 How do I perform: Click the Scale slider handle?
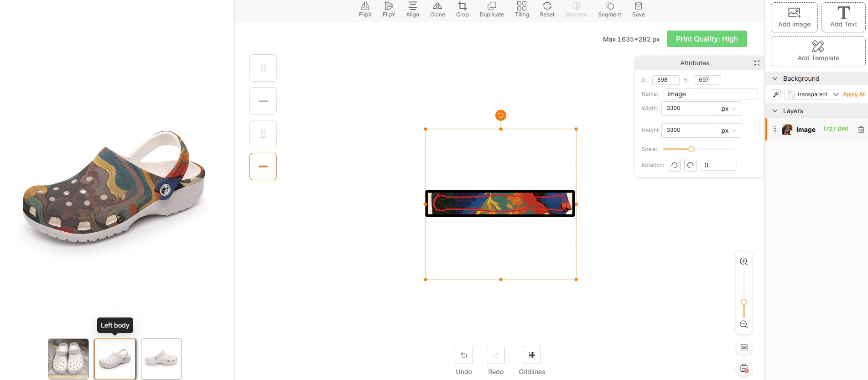pos(691,149)
